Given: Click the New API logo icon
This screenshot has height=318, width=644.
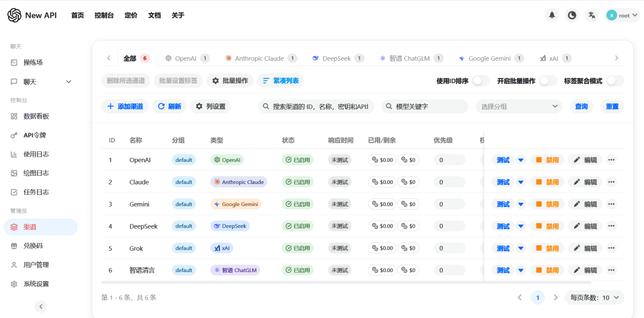Looking at the screenshot, I should 14,15.
